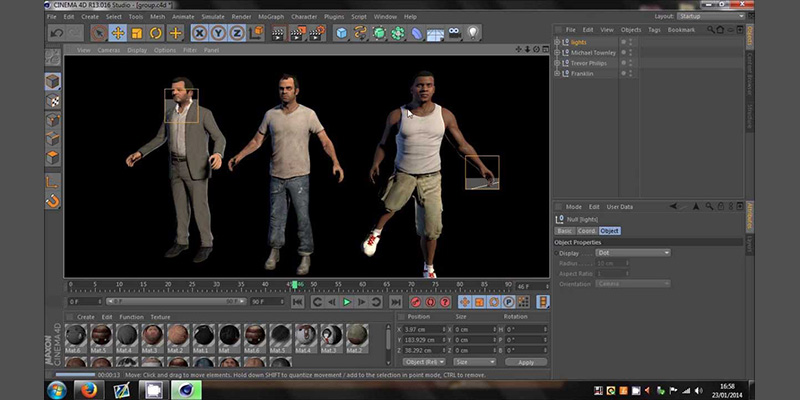
Task: Open the Layout Startup dropdown
Action: (711, 16)
